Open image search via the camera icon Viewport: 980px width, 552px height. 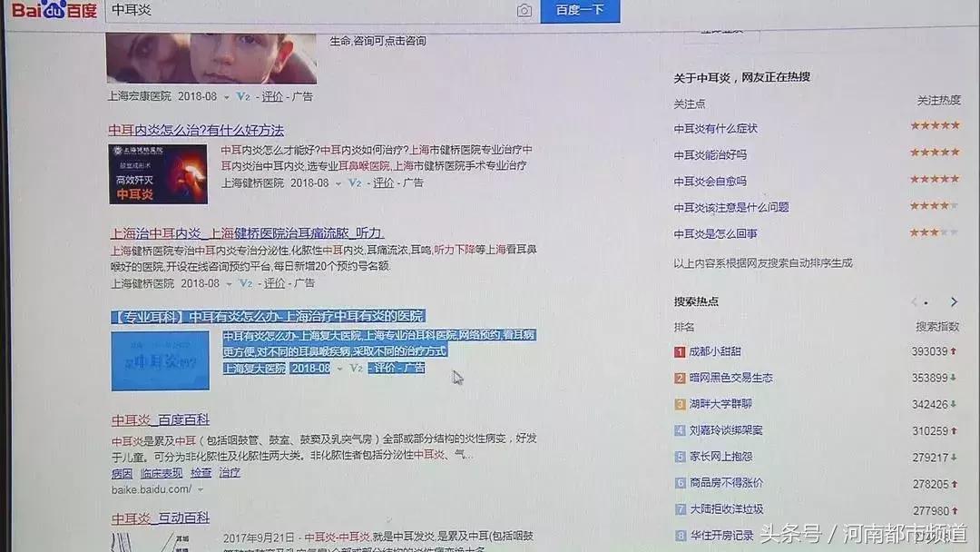(x=526, y=12)
